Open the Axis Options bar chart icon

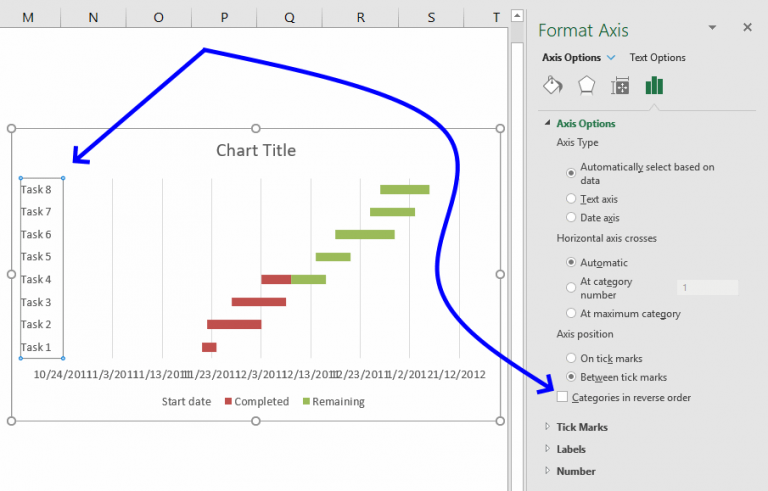654,86
